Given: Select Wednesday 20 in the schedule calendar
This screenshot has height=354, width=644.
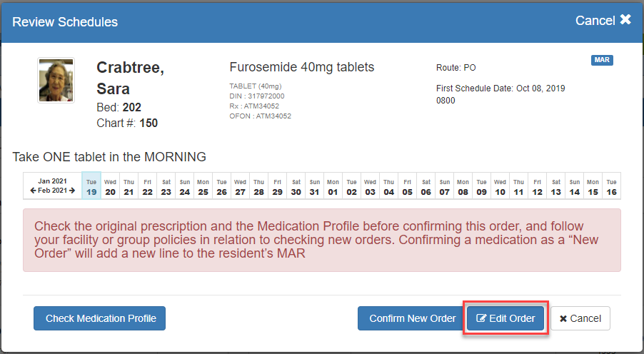Looking at the screenshot, I should 110,186.
